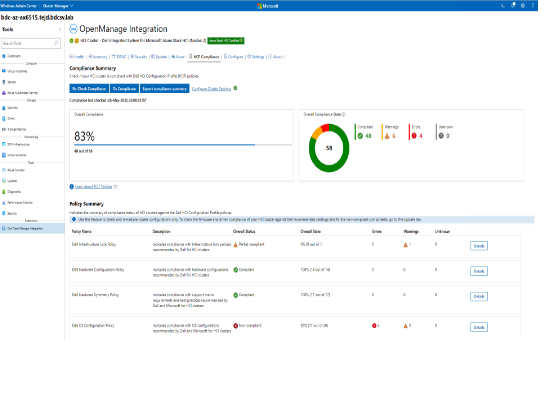Click green status icon after Configure Cluster Settings
The image size is (544, 394).
click(236, 88)
